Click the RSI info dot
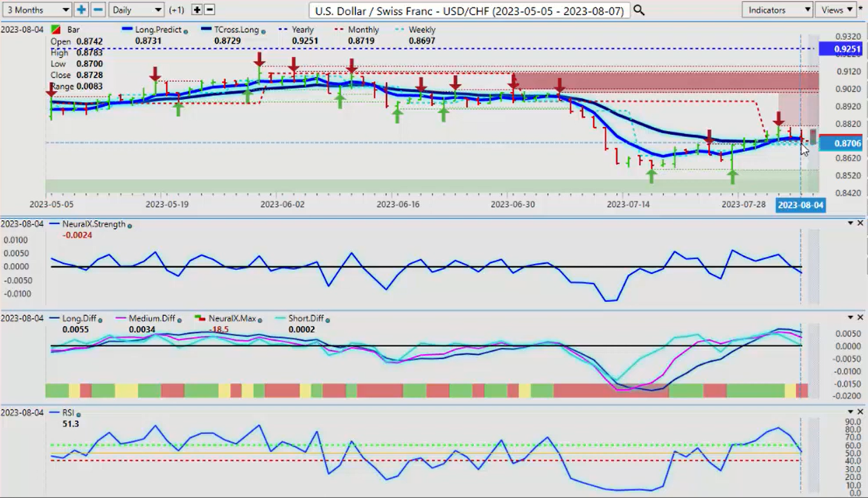Viewport: 868px width, 498px height. tap(79, 414)
